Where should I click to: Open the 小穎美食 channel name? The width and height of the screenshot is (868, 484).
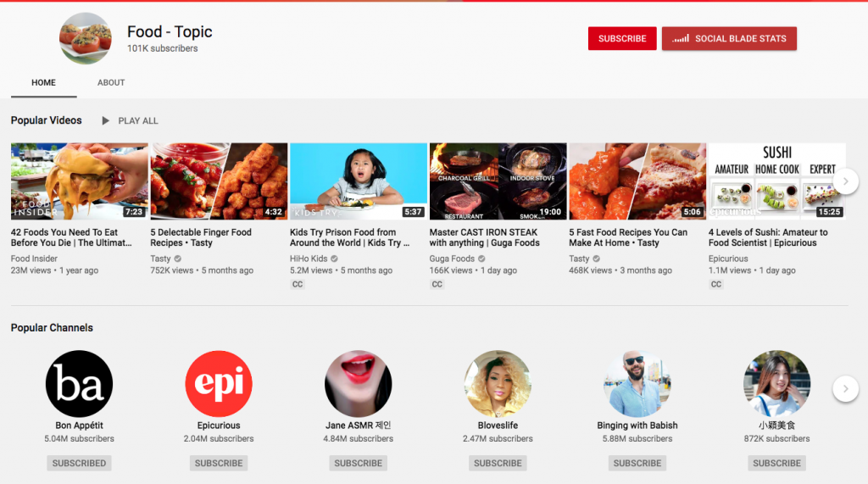(776, 426)
